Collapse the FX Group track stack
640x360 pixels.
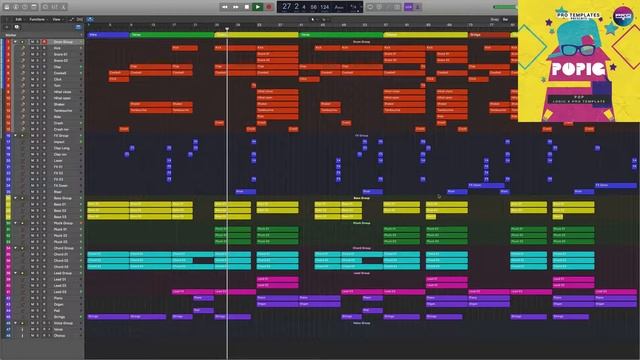[16, 136]
